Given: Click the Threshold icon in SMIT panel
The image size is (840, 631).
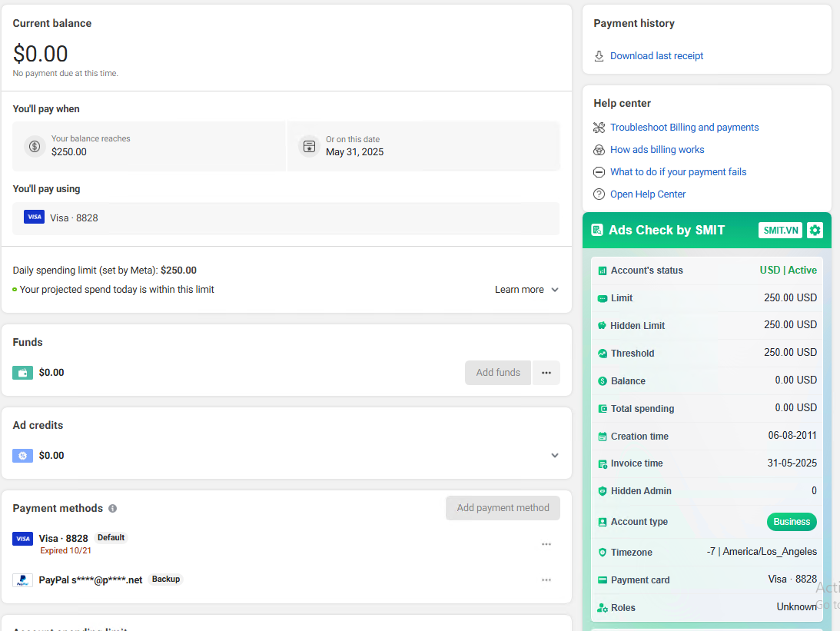Looking at the screenshot, I should tap(603, 354).
